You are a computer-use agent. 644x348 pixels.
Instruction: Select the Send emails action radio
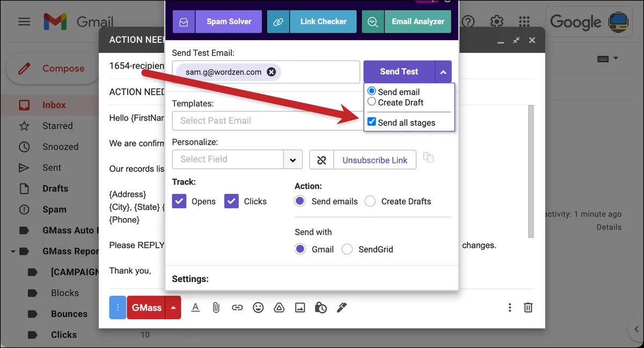click(300, 201)
